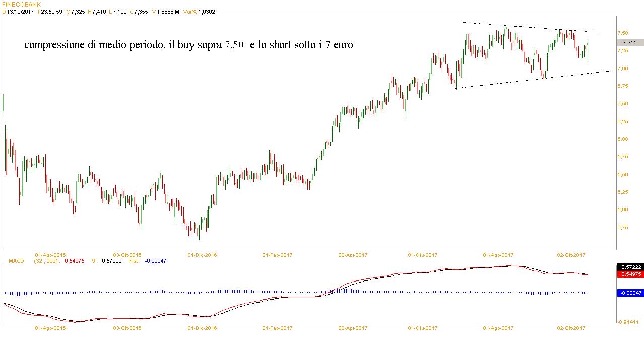Click the 7,00 price axis label

point(623,69)
